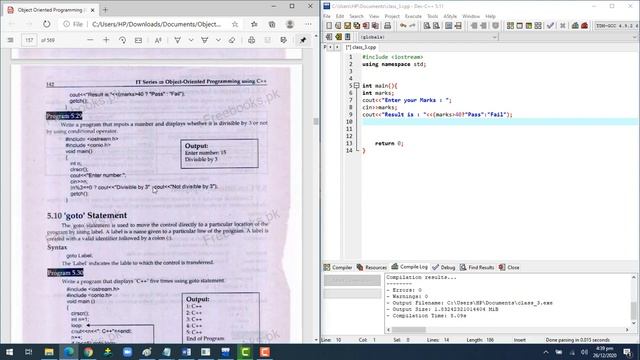Click Rebuild All icon in Dev-C++
The height and width of the screenshot is (360, 640).
tap(538, 26)
